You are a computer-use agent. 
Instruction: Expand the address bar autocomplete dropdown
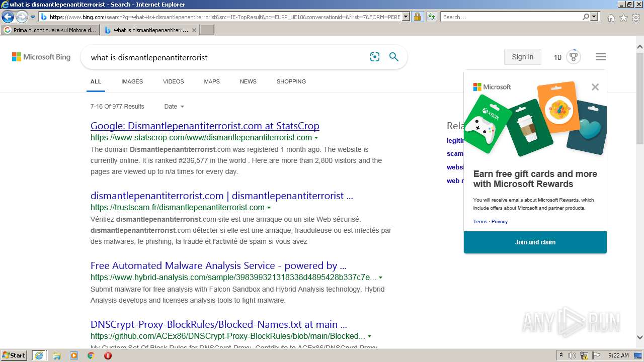(x=406, y=17)
